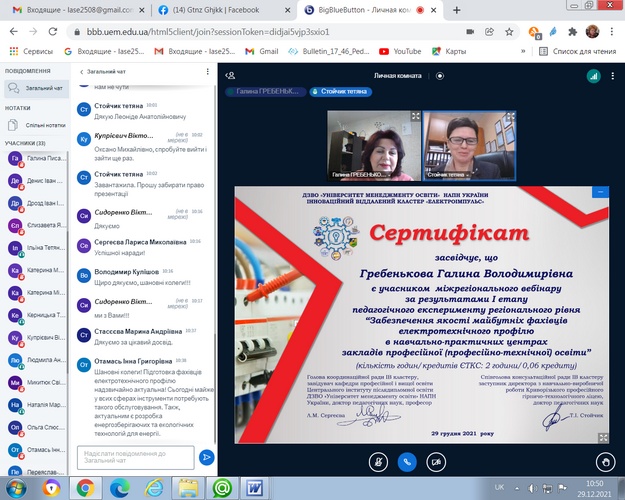This screenshot has height=500, width=625.
Task: Select participant Дрозд Іван
Action: (x=37, y=203)
